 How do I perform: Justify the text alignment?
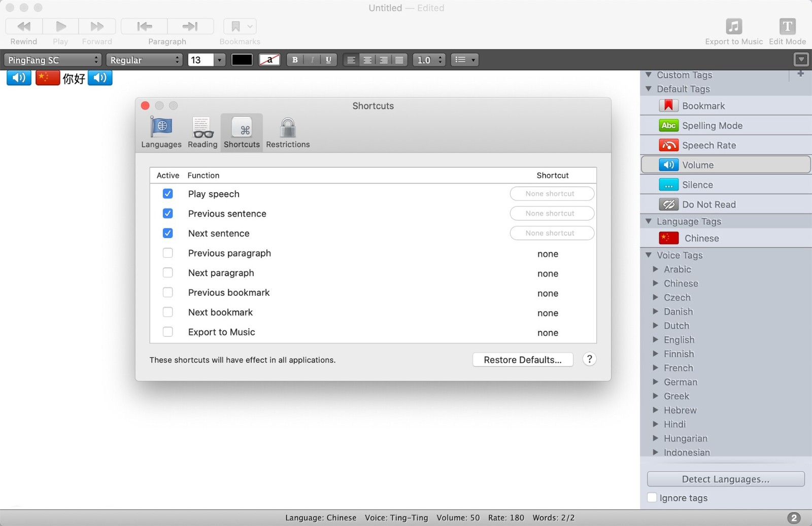[400, 60]
